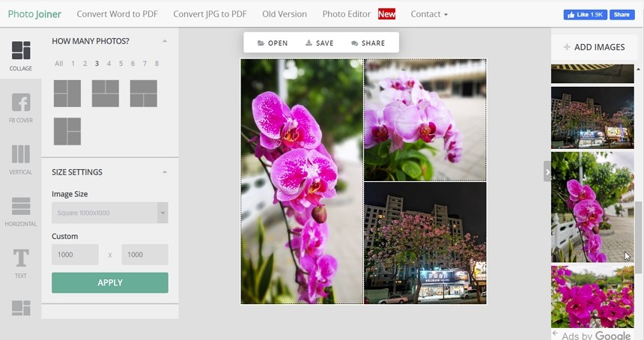Screen dimensions: 644x340
Task: Go to the Photo Joiner home logo
Action: pos(34,14)
